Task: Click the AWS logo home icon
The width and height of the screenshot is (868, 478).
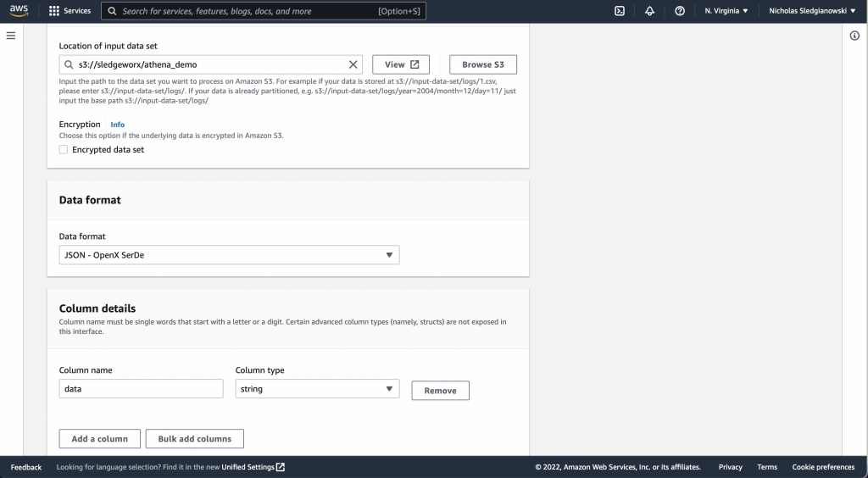Action: click(x=19, y=11)
